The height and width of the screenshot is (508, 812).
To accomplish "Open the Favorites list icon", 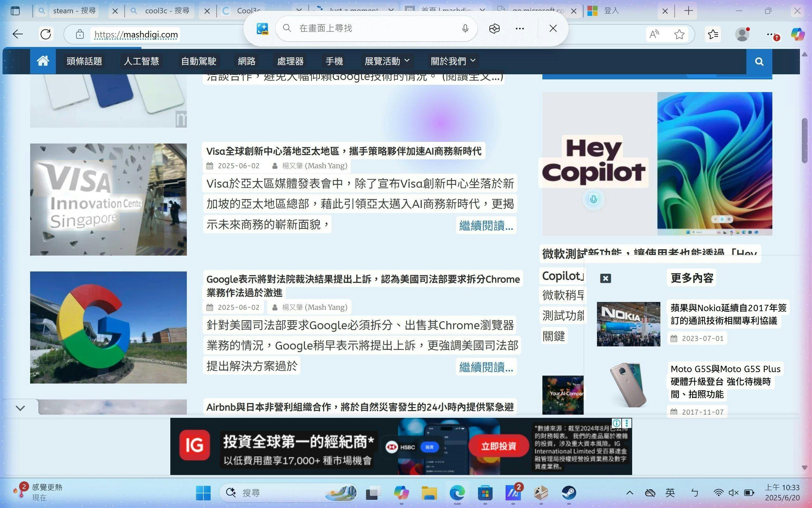I will (x=713, y=34).
